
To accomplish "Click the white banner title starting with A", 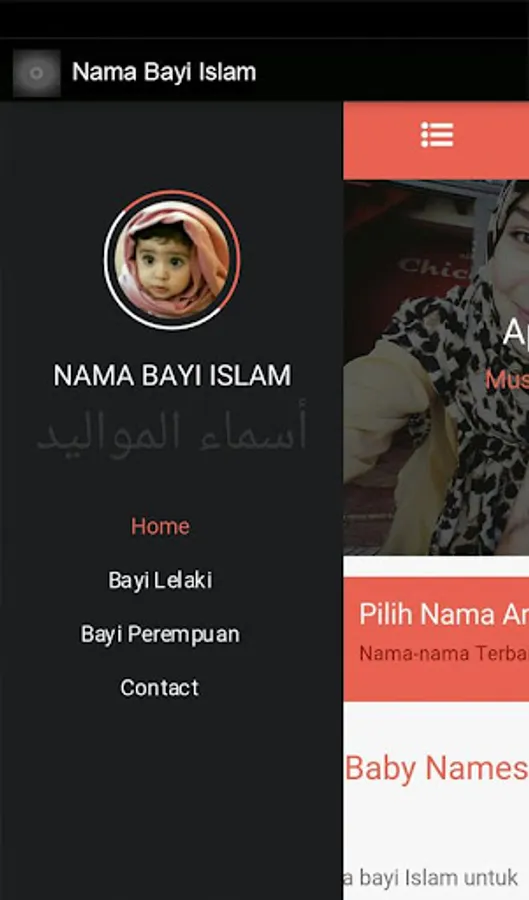I will pos(516,332).
